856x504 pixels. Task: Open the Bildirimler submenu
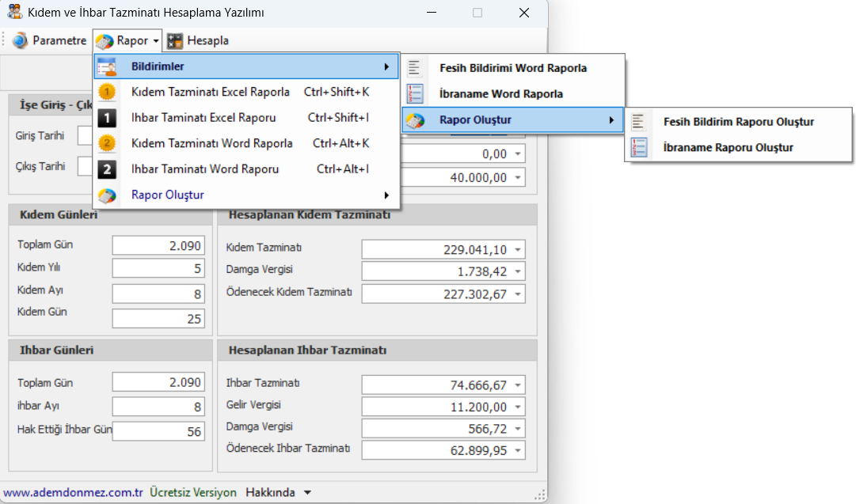245,66
